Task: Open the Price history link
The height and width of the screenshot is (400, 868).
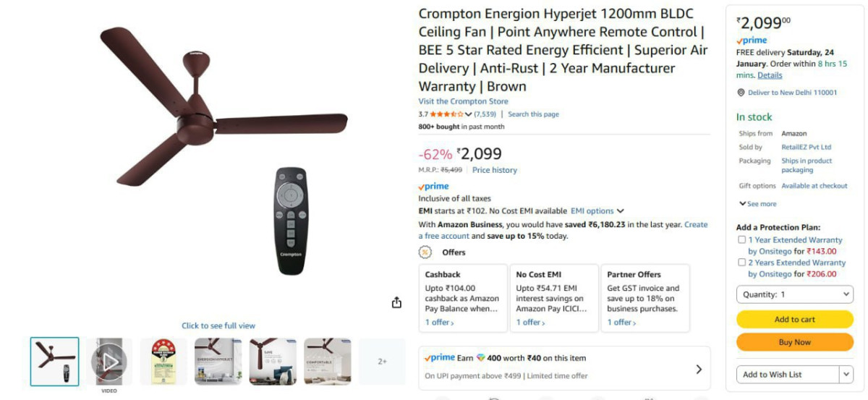Action: coord(495,170)
